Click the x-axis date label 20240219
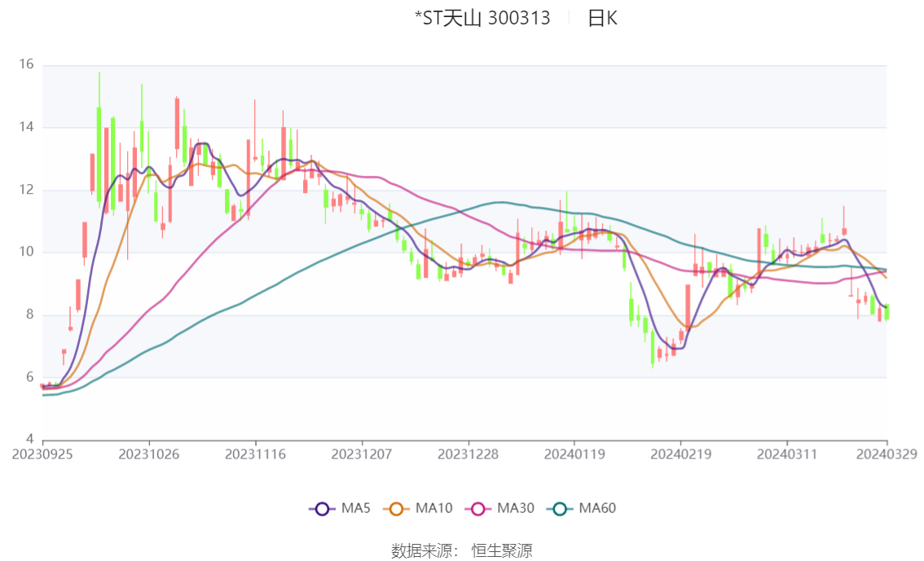Image resolution: width=924 pixels, height=561 pixels. [680, 454]
